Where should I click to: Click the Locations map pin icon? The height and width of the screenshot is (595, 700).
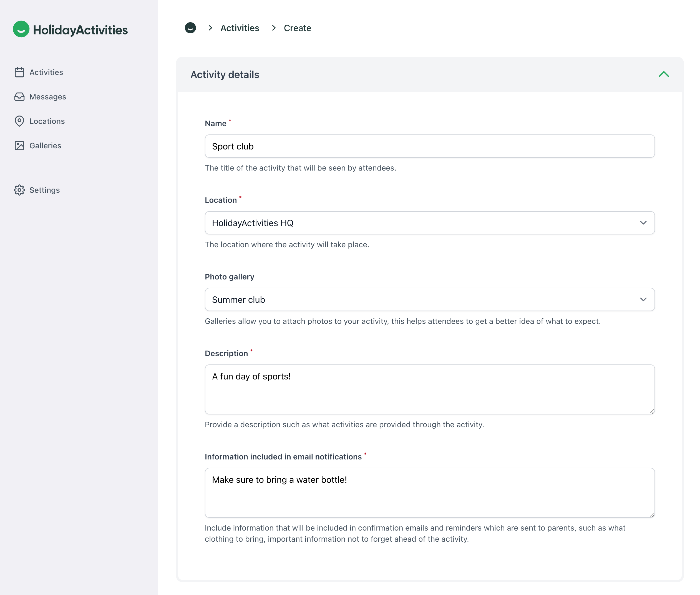tap(19, 121)
